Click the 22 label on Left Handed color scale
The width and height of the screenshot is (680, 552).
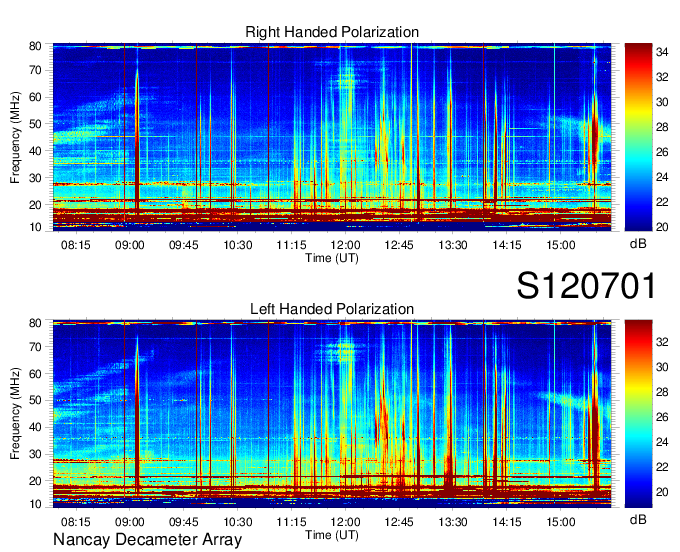pos(662,467)
